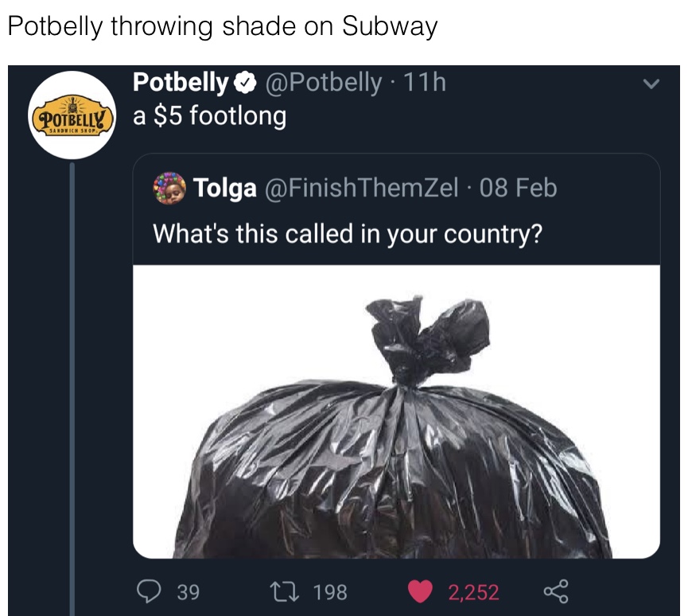This screenshot has width=692, height=616.
Task: Click the retweet arrows icon
Action: 285,591
